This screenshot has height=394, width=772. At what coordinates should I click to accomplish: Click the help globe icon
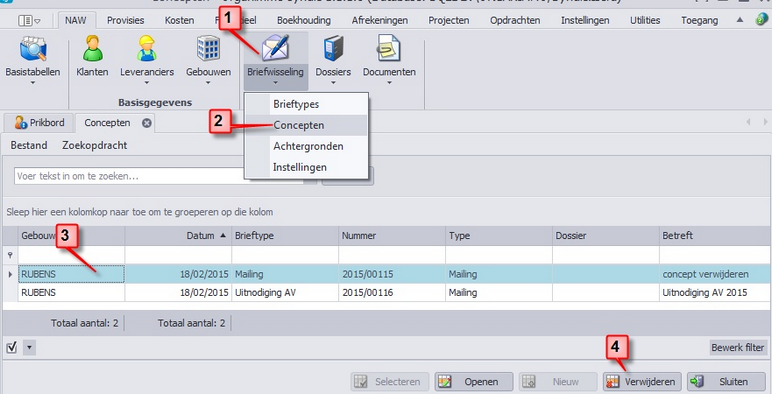[x=762, y=20]
